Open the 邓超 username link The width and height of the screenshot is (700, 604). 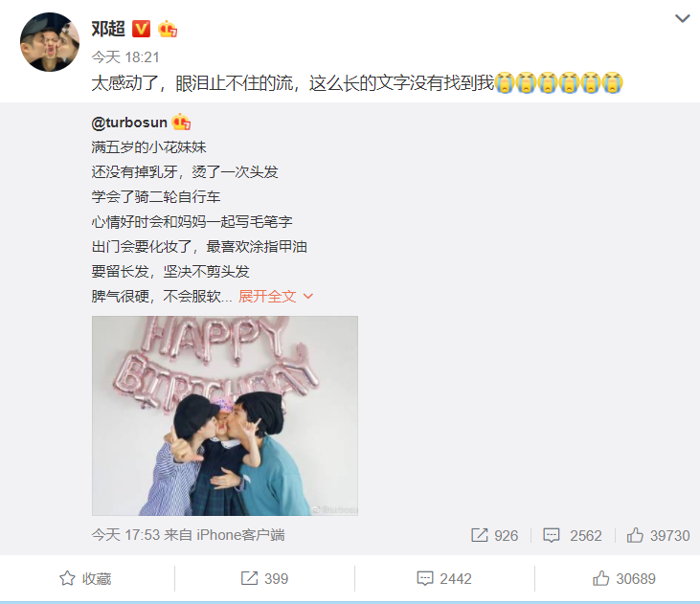[x=108, y=29]
